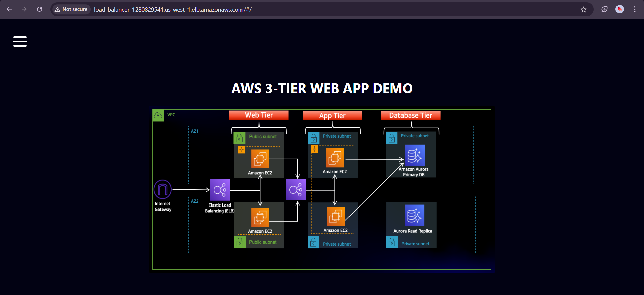Open the browser extension icon beside the profile
Image resolution: width=644 pixels, height=295 pixels.
[604, 9]
